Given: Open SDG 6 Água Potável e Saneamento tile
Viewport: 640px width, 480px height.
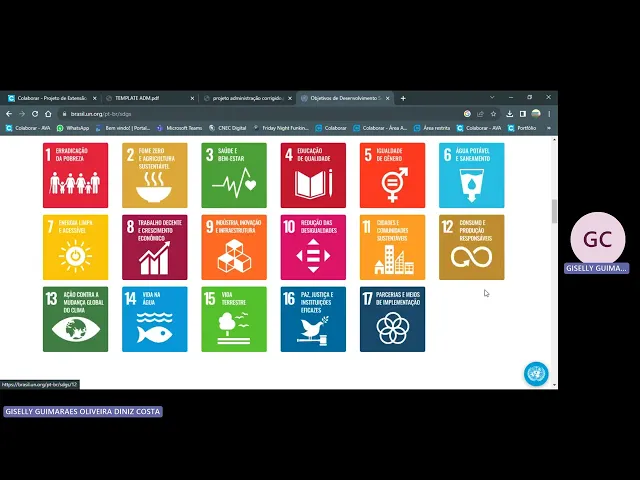Looking at the screenshot, I should [x=471, y=175].
